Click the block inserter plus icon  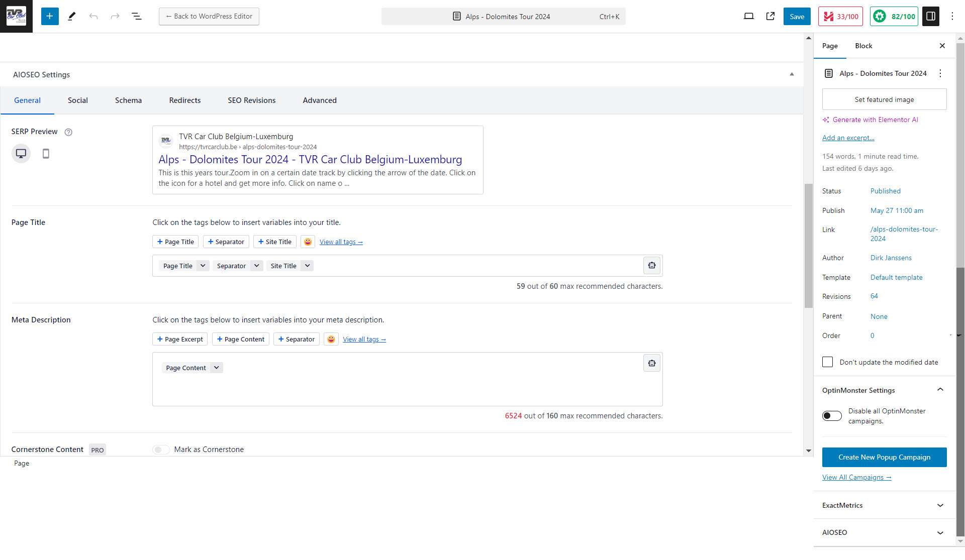tap(50, 17)
